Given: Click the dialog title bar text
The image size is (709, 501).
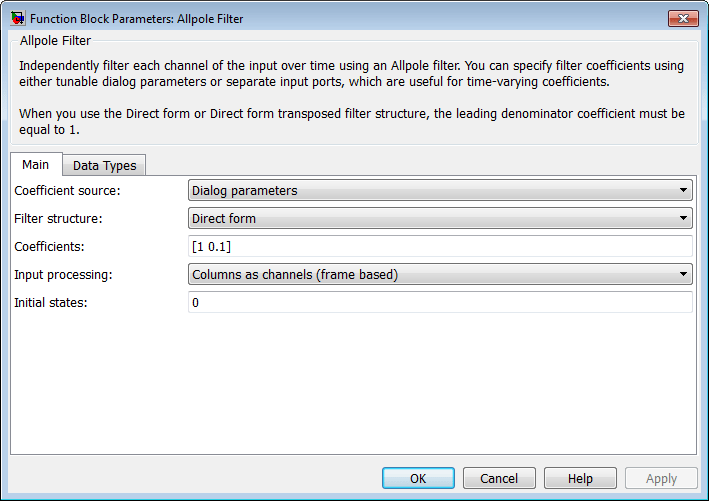Looking at the screenshot, I should pyautogui.click(x=136, y=18).
